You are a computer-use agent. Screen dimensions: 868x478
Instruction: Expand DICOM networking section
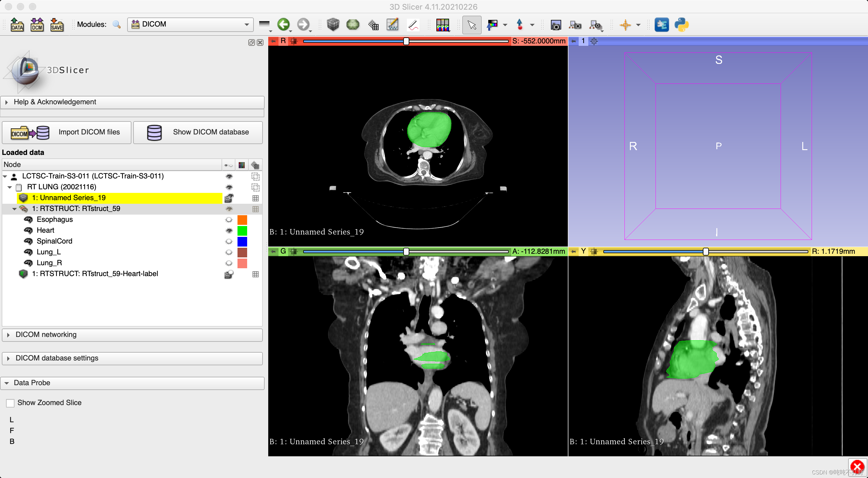pos(46,335)
